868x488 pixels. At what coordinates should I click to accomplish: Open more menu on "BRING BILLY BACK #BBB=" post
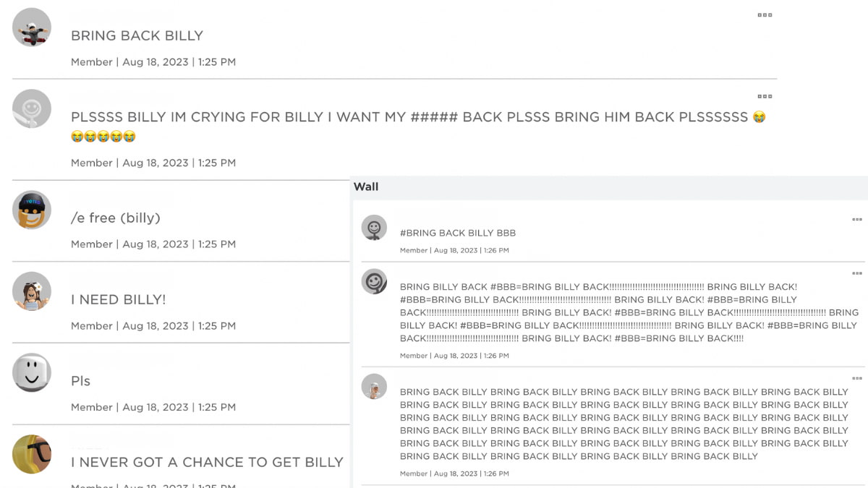click(x=856, y=273)
